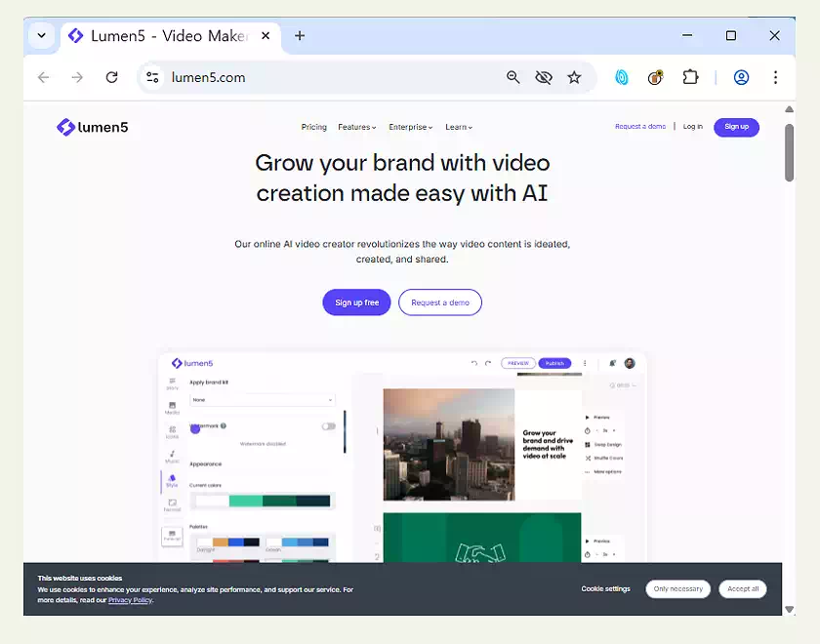The height and width of the screenshot is (644, 820).
Task: Open the Chrome profile avatar icon
Action: tap(741, 77)
